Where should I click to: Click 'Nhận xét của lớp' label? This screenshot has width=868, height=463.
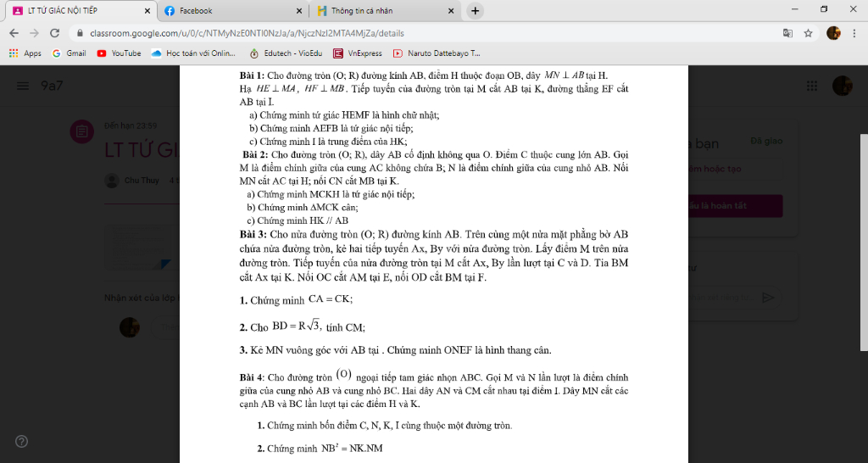[x=140, y=298]
